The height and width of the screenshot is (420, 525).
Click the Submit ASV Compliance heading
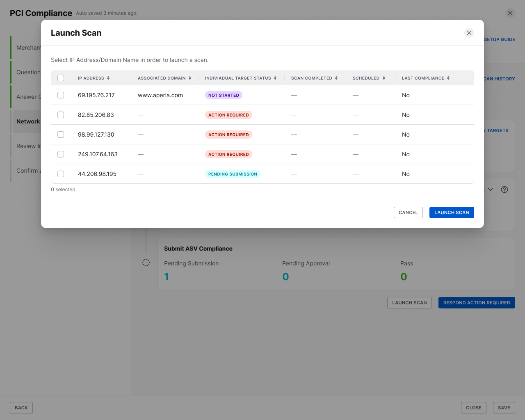[x=198, y=249]
